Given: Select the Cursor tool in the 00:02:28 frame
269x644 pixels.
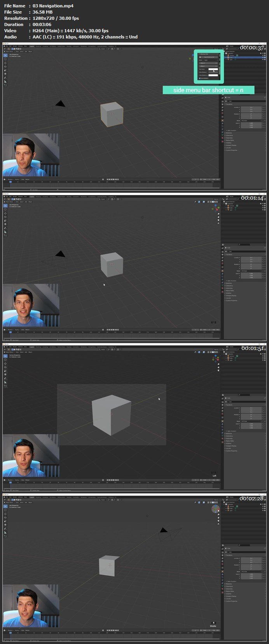Looking at the screenshot, I should tap(5, 510).
